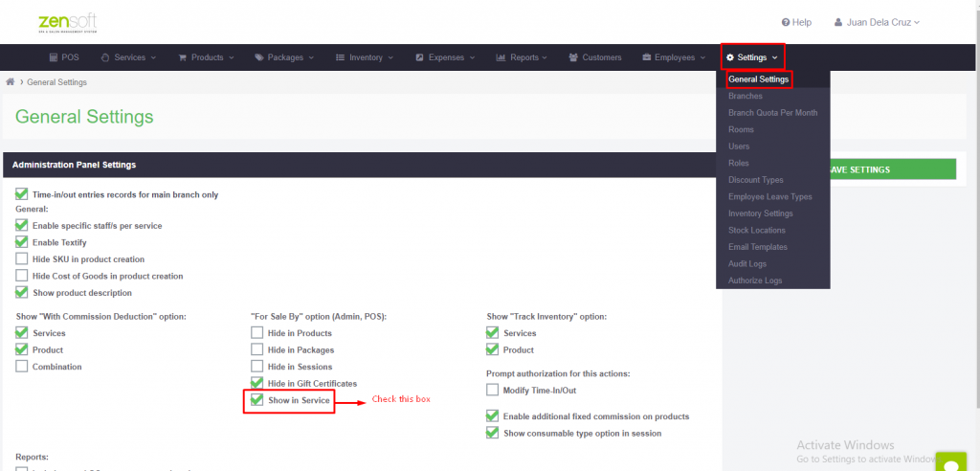980x471 pixels.
Task: Expand the Juan Dela Cruz user dropdown
Action: [877, 22]
